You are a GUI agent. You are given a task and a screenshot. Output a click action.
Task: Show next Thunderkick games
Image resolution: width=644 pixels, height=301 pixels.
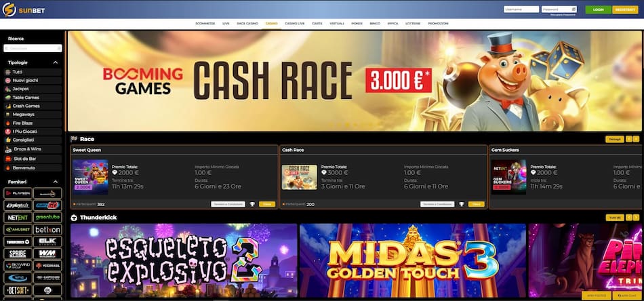[x=636, y=218]
